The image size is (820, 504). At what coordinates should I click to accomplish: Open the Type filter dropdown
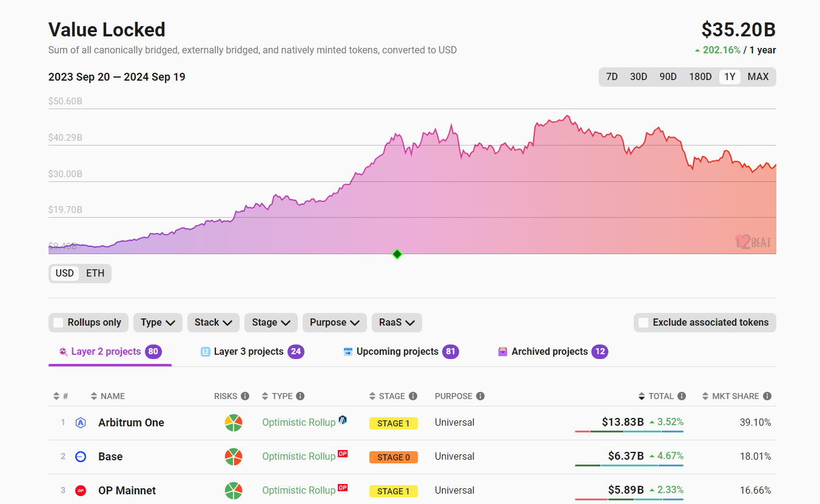point(158,323)
